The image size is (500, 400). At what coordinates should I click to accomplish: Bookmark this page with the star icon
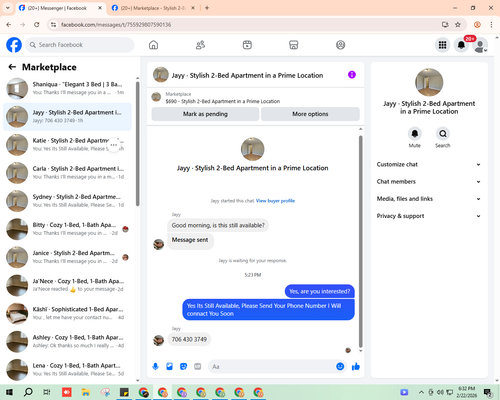click(458, 24)
